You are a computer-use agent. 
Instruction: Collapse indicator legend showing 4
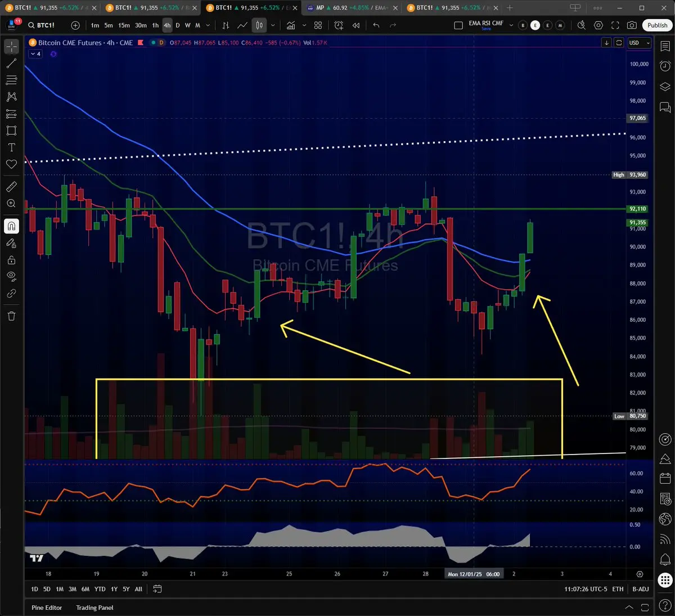point(35,54)
